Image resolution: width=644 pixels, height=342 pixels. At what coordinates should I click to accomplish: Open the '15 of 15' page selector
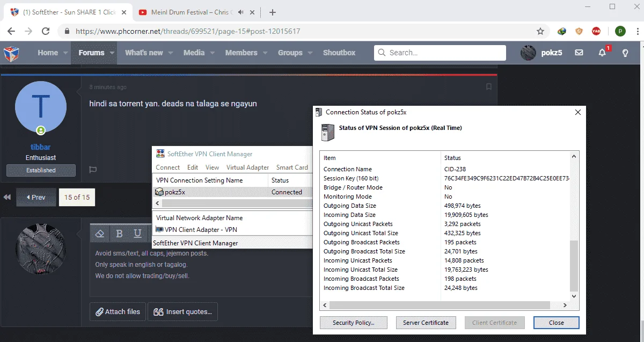point(77,197)
